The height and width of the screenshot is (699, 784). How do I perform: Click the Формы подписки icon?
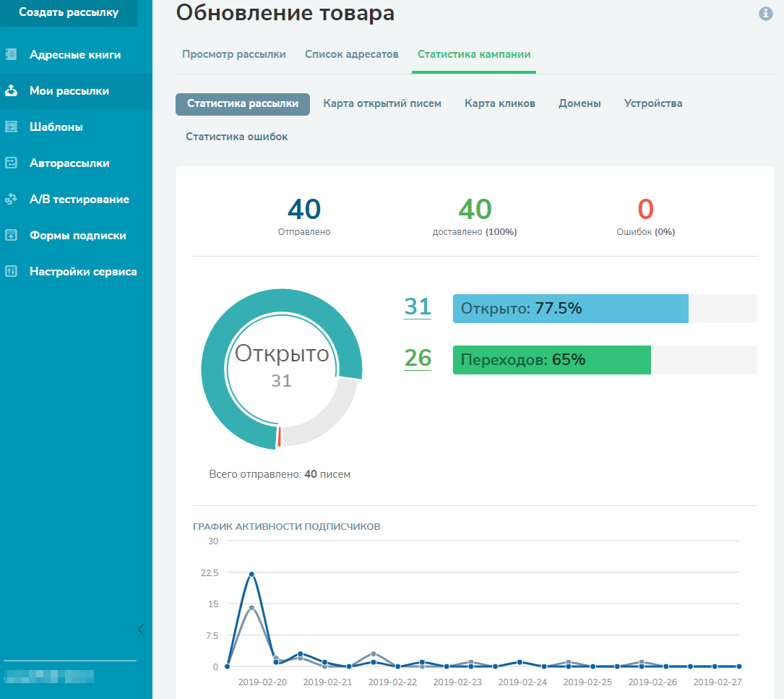click(x=11, y=235)
